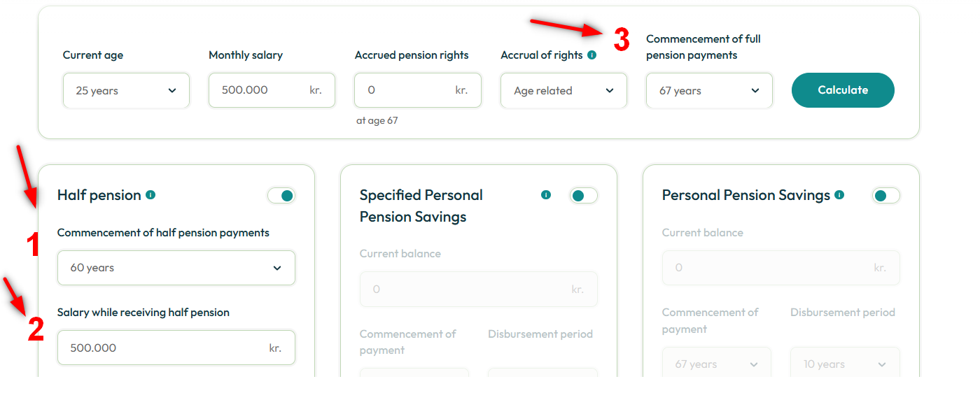Viewport: 980px width, 393px height.
Task: Enable Personal Pension Savings switch
Action: tap(886, 196)
